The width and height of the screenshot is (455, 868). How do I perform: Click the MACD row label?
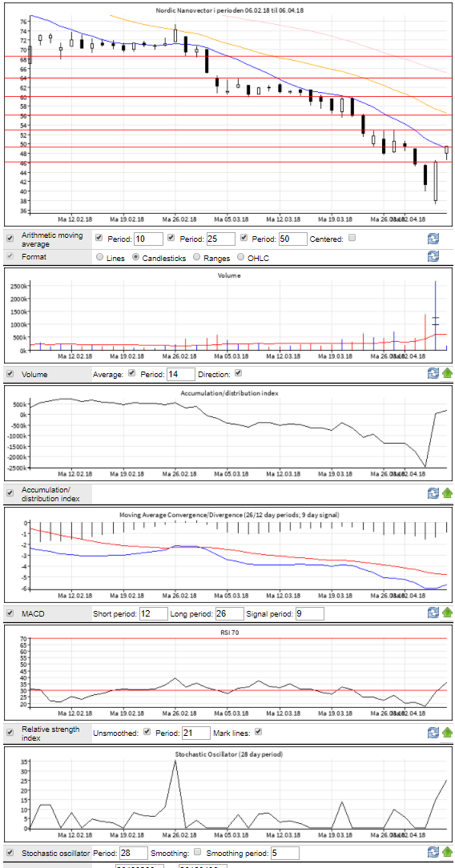click(33, 613)
